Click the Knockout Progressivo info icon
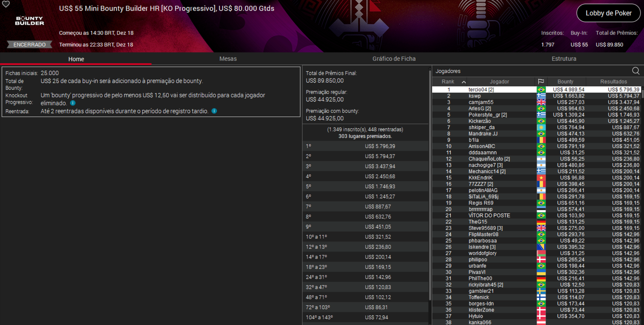 click(73, 103)
